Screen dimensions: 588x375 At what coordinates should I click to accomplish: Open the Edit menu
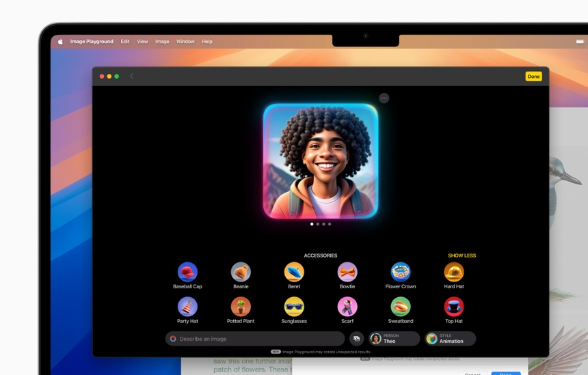[x=125, y=42]
